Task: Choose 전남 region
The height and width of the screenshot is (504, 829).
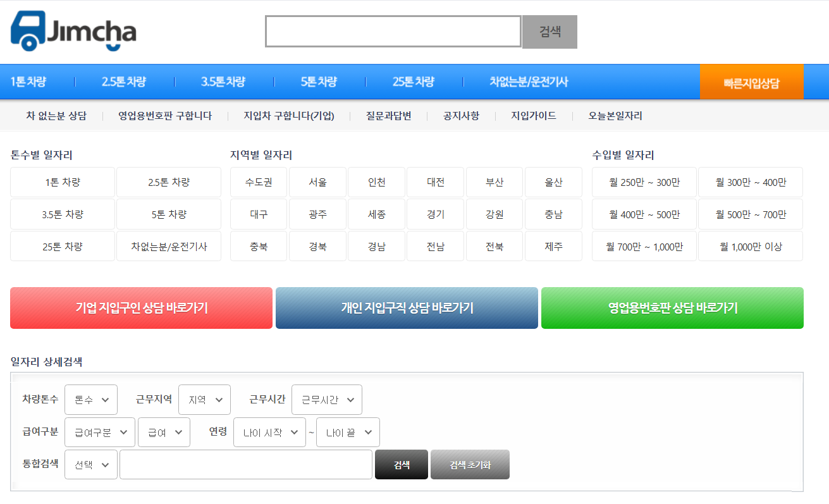Action: pos(435,247)
